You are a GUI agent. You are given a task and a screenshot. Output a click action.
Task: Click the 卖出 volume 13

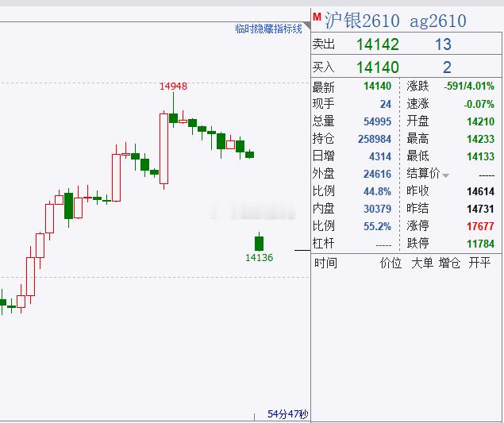coord(443,44)
